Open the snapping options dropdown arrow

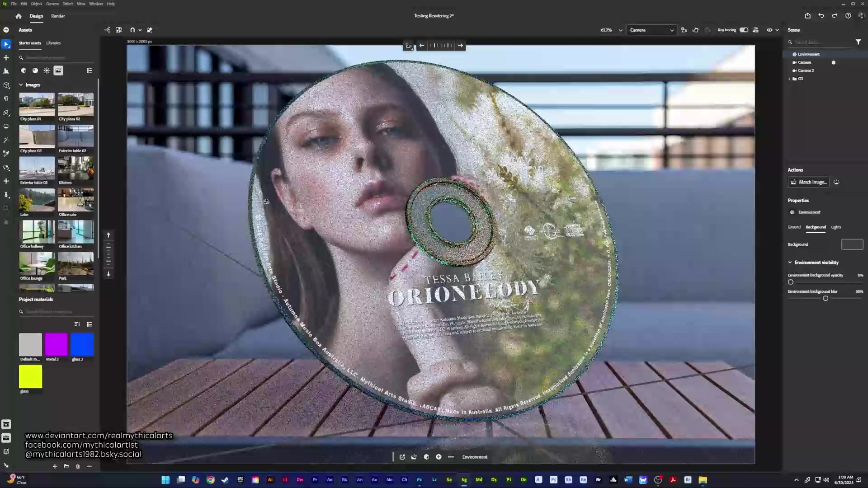click(140, 30)
